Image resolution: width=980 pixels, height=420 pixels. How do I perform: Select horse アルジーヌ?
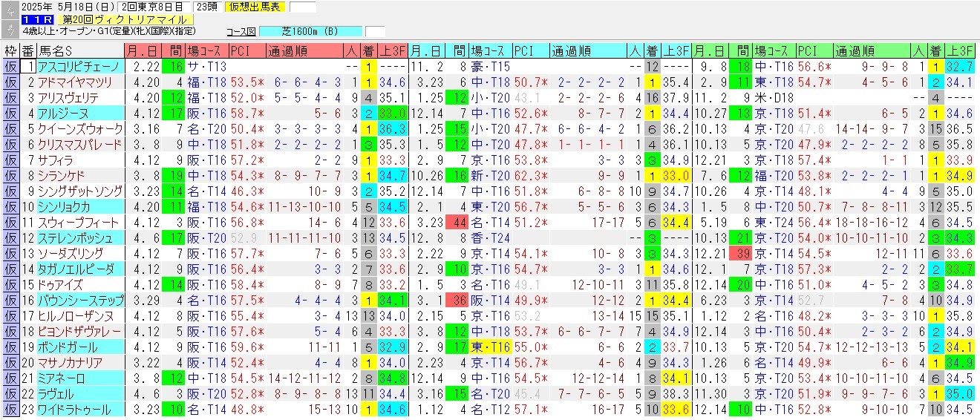point(79,113)
